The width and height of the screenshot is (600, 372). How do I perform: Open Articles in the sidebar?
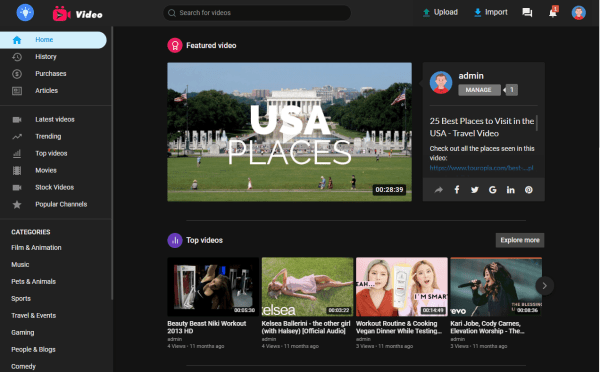coord(46,91)
